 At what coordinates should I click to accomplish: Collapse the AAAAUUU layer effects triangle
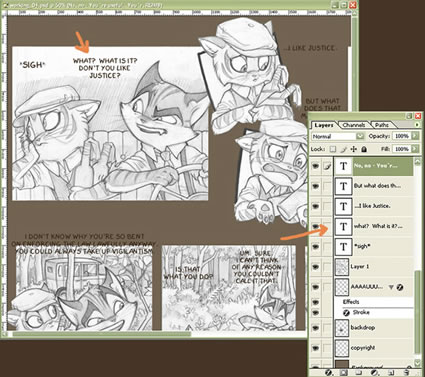pyautogui.click(x=391, y=287)
